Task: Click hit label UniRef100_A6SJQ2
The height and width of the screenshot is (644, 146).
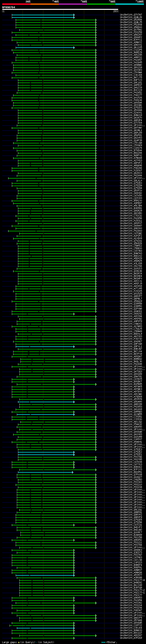Action: tap(131, 422)
